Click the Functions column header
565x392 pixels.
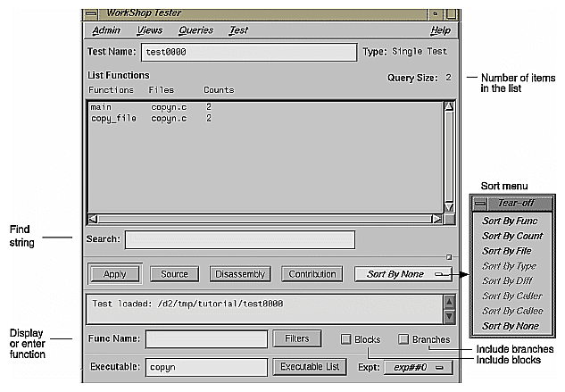(x=111, y=90)
